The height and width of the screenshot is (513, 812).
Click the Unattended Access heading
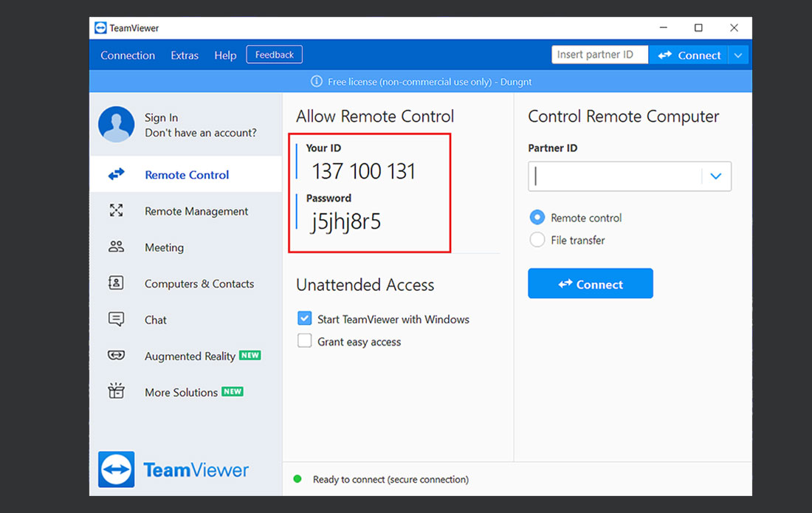(x=365, y=285)
